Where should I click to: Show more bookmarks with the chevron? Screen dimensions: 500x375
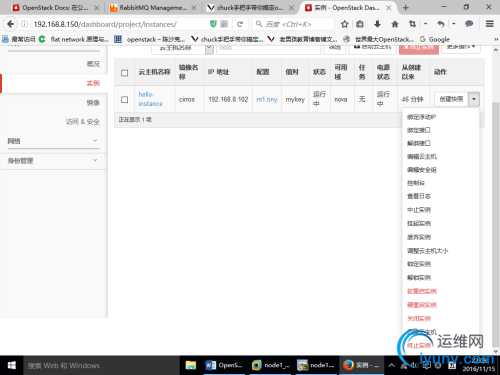(496, 39)
